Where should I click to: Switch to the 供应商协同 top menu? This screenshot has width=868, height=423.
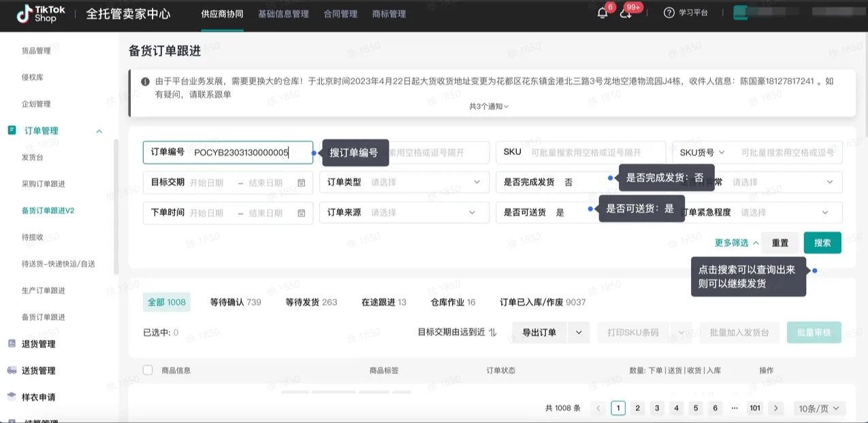222,14
